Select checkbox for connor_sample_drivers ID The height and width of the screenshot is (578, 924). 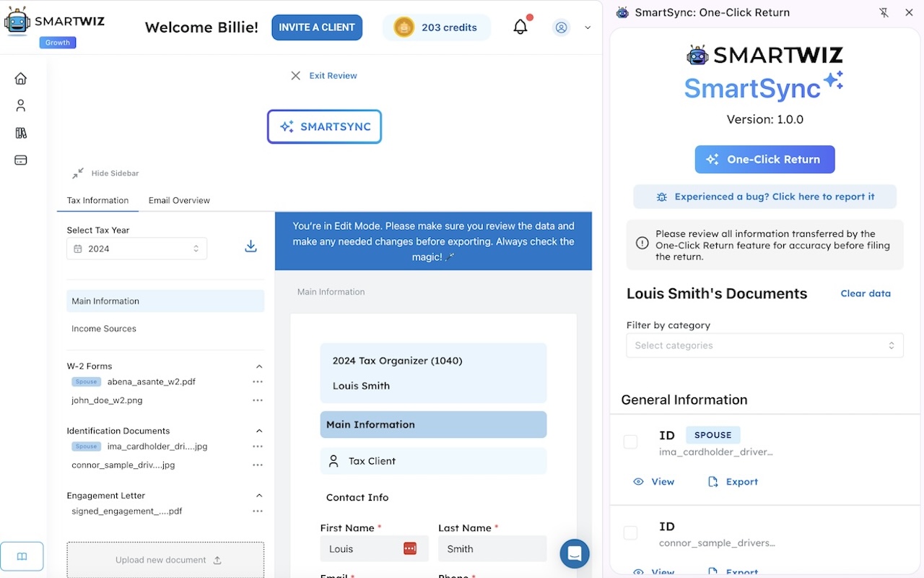[x=631, y=532]
